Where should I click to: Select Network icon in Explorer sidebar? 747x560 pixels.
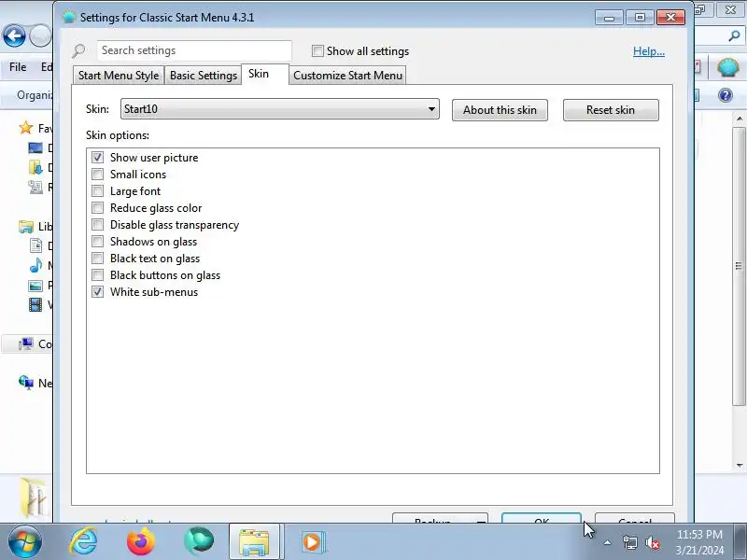(26, 382)
